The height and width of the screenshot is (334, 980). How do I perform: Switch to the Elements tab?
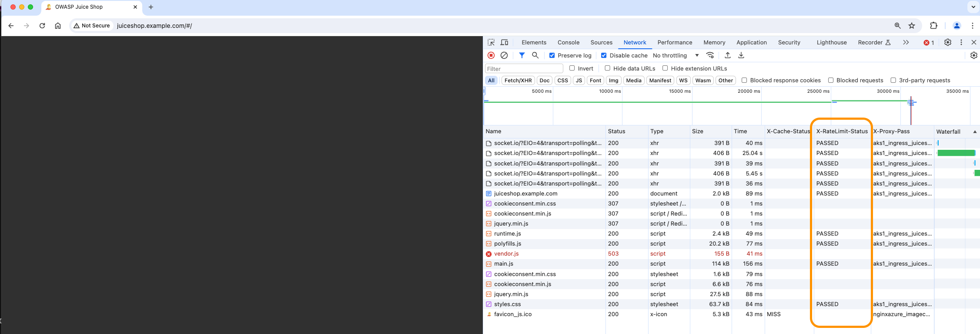point(534,42)
